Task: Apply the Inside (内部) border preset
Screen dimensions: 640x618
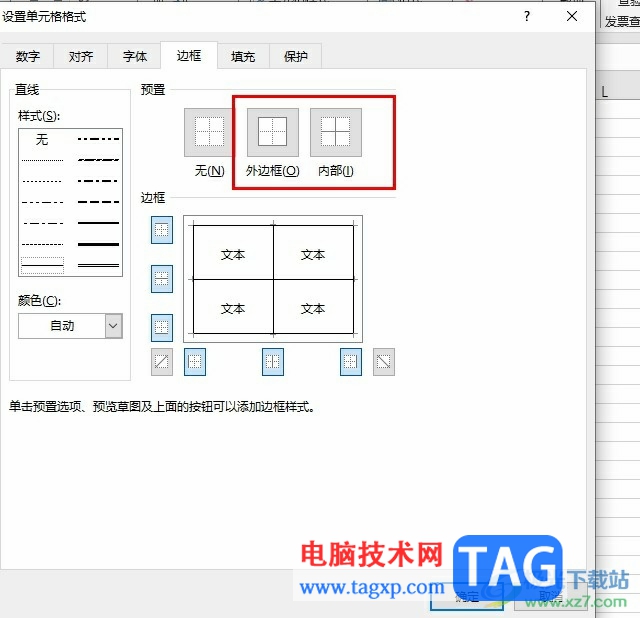Action: point(336,132)
